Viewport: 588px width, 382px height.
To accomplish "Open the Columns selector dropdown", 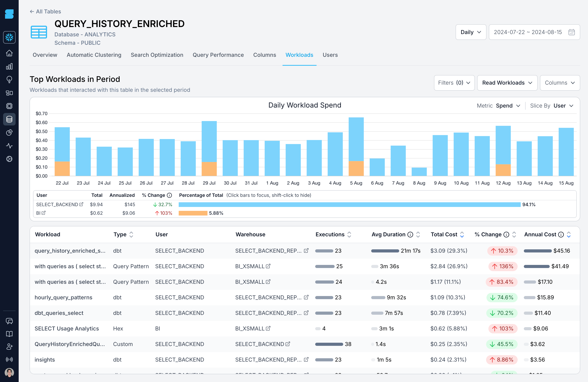I will pos(560,83).
